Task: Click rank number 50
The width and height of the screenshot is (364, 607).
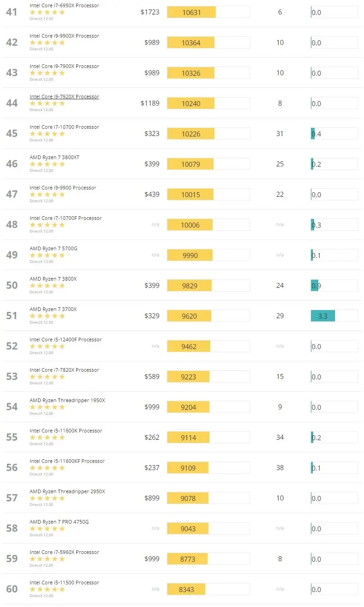Action: (x=12, y=286)
